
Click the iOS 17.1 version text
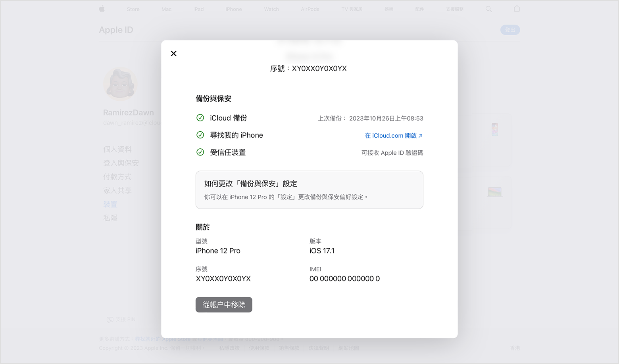pos(322,251)
